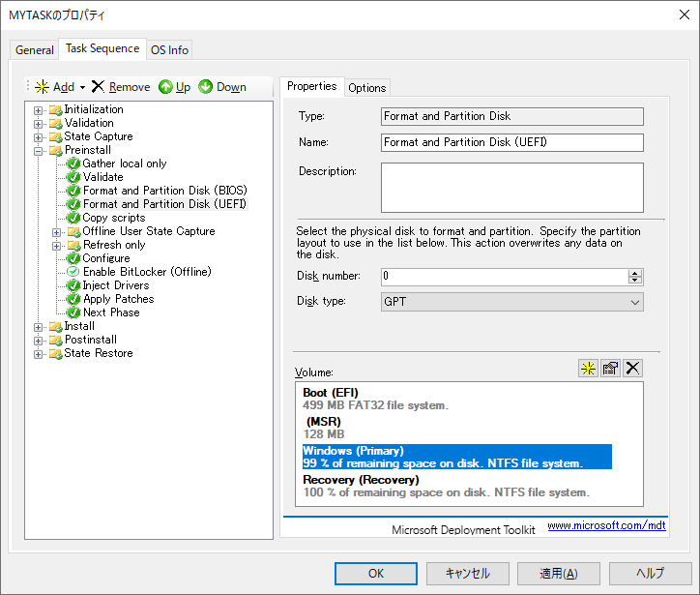Open volume properties icon button
Screen dimensions: 700x595
point(610,369)
